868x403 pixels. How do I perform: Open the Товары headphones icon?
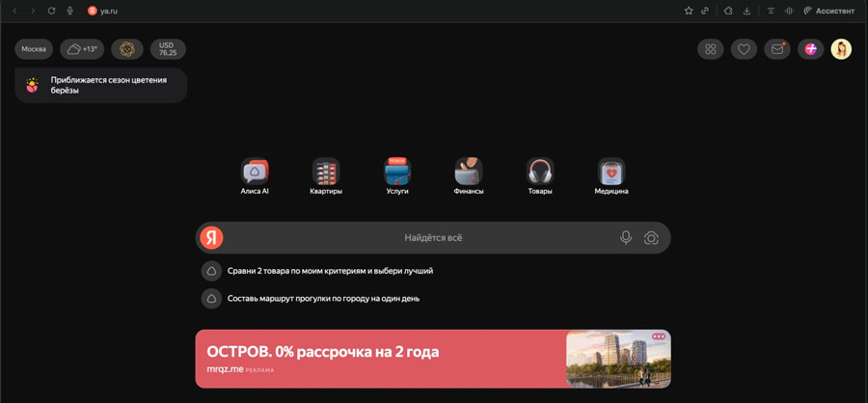[x=540, y=173]
